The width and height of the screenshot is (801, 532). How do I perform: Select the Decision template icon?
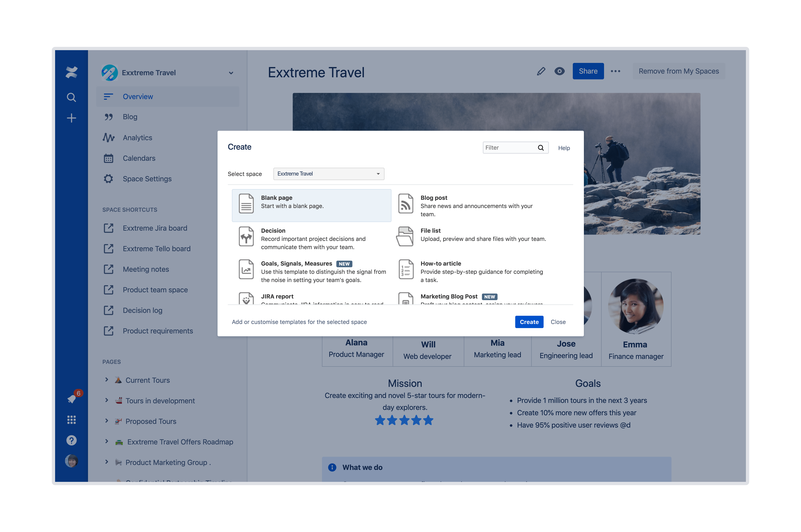click(x=246, y=236)
